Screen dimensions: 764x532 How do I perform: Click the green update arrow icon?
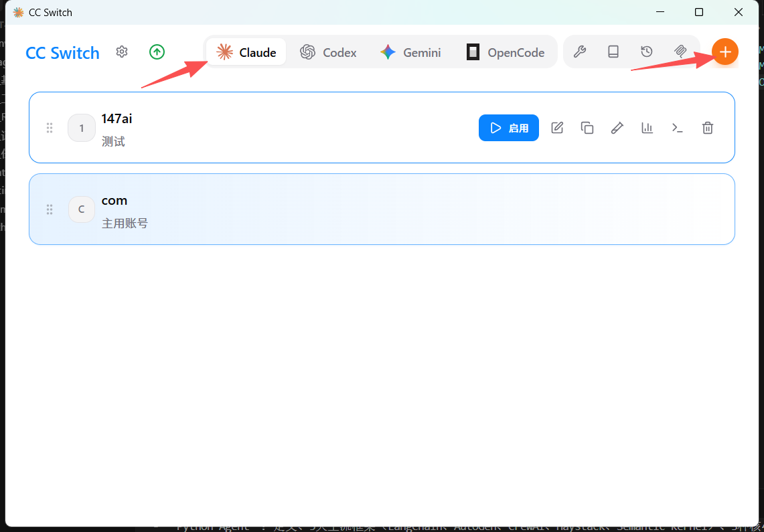pos(157,52)
